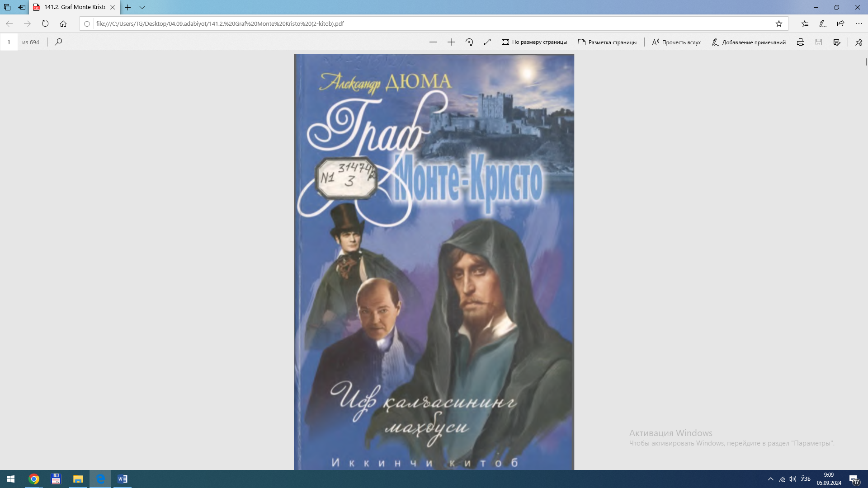Zoom out with the minus icon
Image resolution: width=868 pixels, height=488 pixels.
(433, 42)
